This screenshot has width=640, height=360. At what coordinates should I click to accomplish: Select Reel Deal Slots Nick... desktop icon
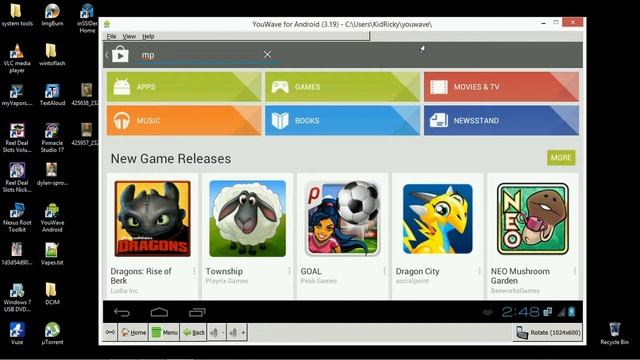pos(17,178)
